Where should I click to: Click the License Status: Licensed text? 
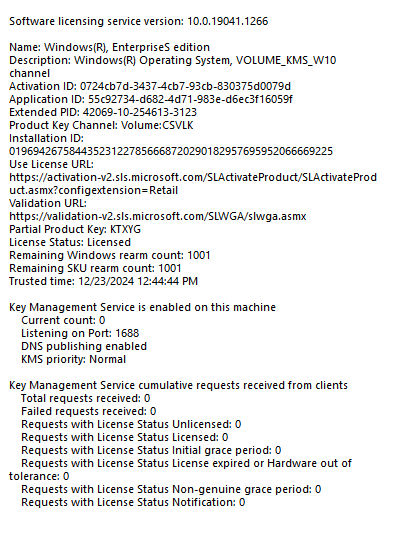coord(70,242)
